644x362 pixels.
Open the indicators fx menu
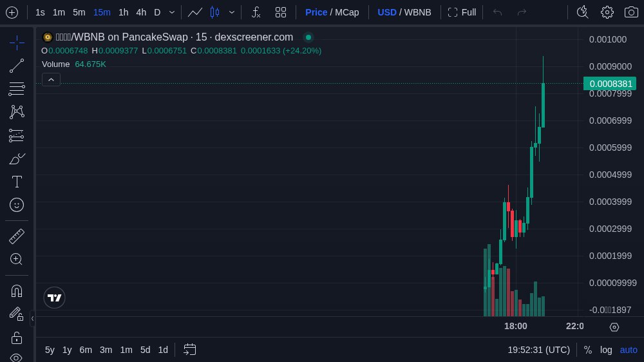(x=256, y=12)
